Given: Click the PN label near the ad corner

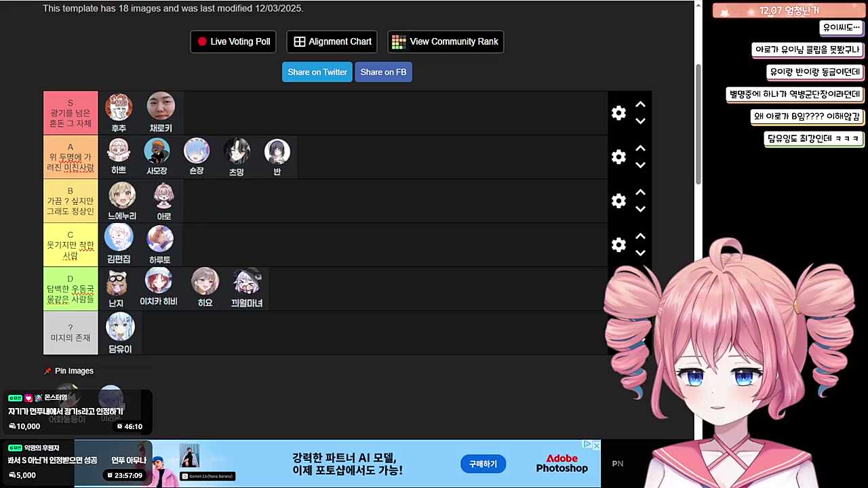Looking at the screenshot, I should (x=617, y=464).
